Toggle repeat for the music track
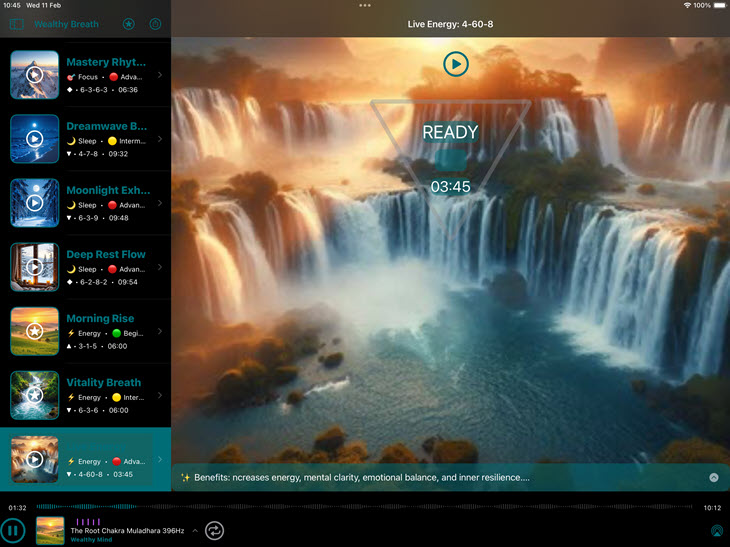The width and height of the screenshot is (730, 547). tap(214, 530)
